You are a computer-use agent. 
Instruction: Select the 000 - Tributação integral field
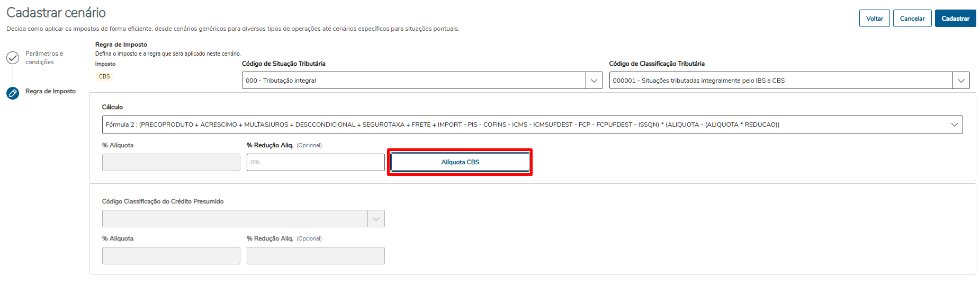point(414,81)
